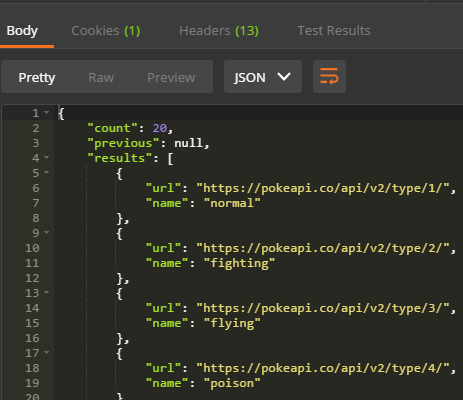Image resolution: width=463 pixels, height=400 pixels.
Task: Select the Pretty view mode
Action: pos(37,77)
